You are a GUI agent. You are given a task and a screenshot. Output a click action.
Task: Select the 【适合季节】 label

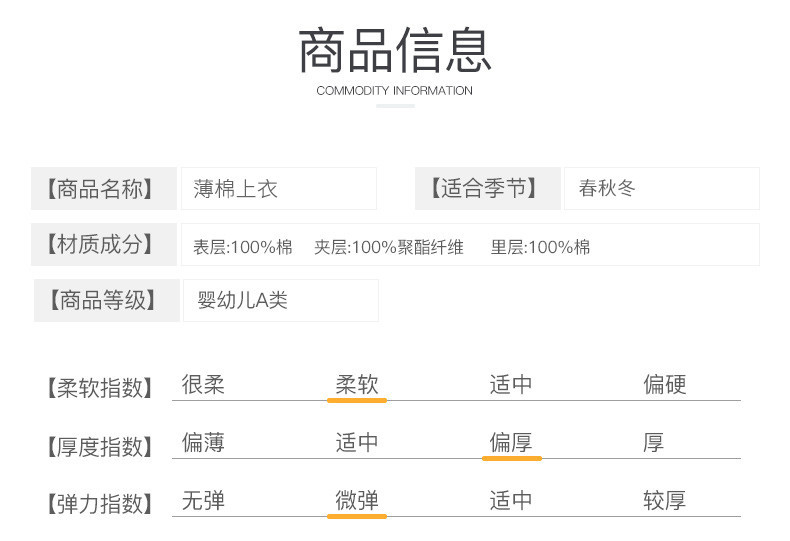pyautogui.click(x=488, y=188)
